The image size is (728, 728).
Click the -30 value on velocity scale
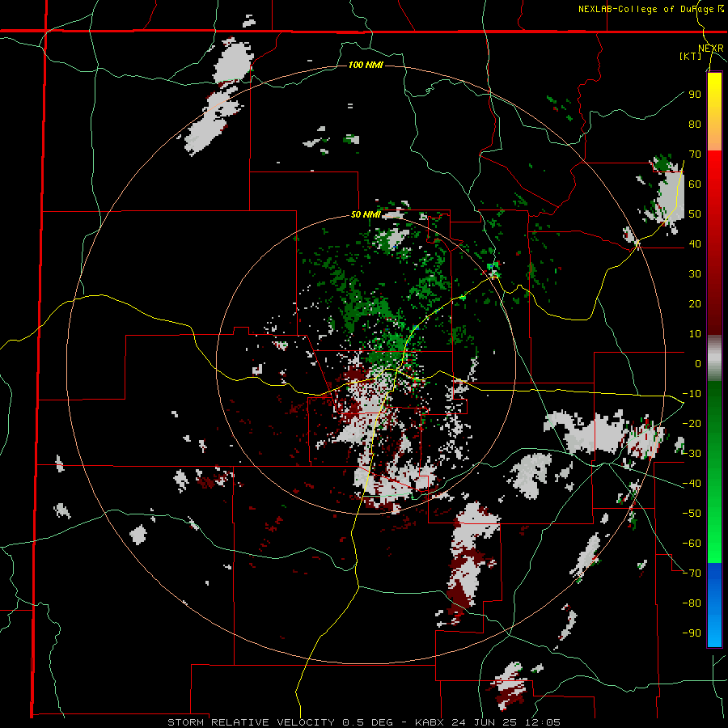click(692, 454)
